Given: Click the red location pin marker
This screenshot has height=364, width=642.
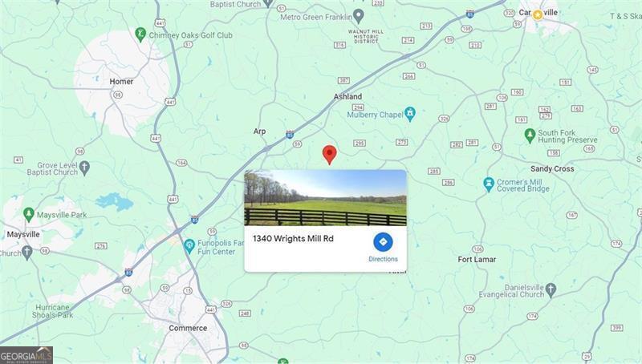Looking at the screenshot, I should [330, 155].
